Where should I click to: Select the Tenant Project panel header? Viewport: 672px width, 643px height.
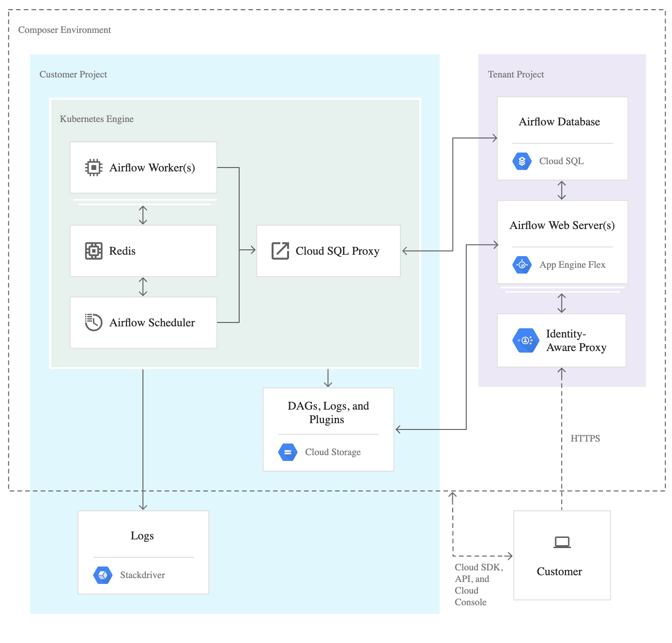[x=516, y=74]
